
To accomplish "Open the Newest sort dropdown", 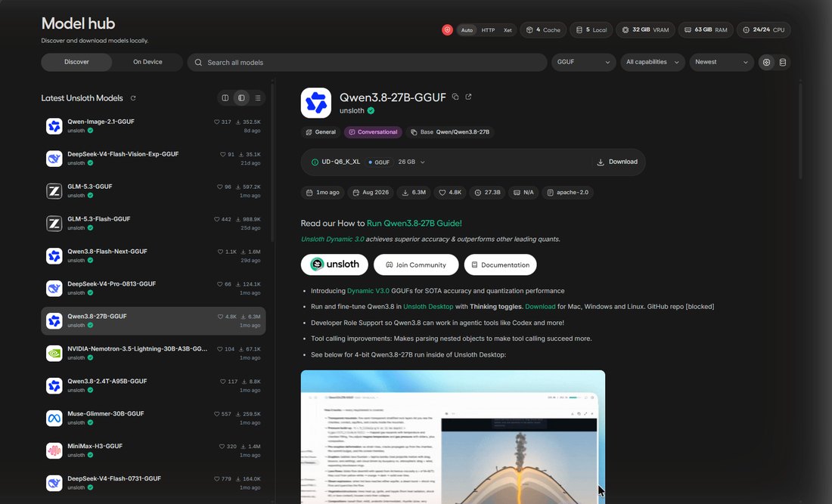I will [722, 62].
